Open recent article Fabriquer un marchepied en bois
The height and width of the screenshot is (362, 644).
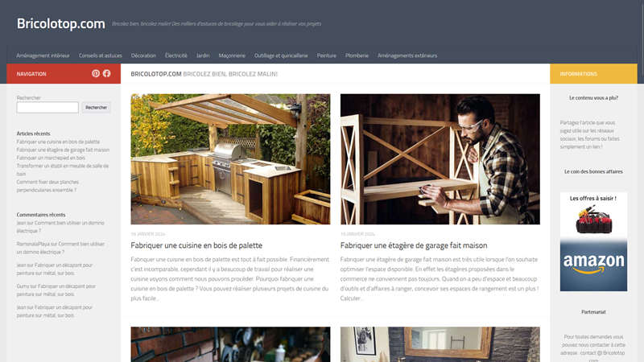pyautogui.click(x=51, y=158)
